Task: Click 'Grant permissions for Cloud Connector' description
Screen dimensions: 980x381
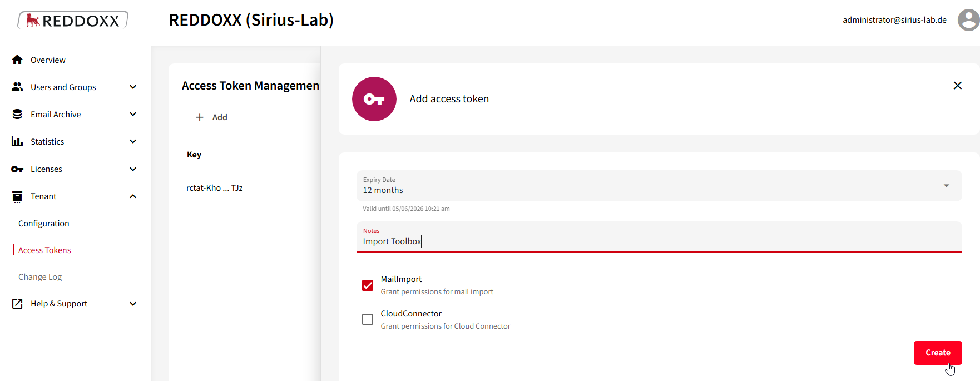Action: [x=446, y=326]
